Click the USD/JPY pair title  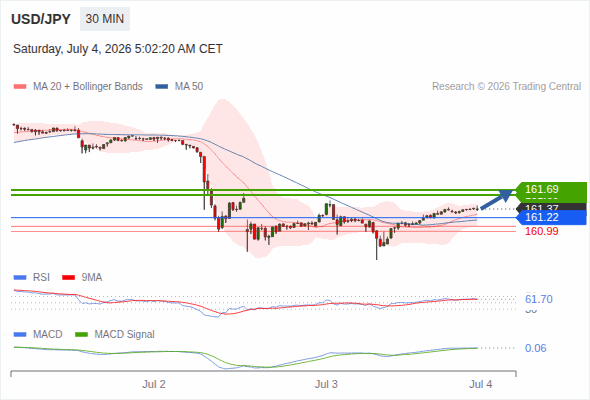point(41,19)
